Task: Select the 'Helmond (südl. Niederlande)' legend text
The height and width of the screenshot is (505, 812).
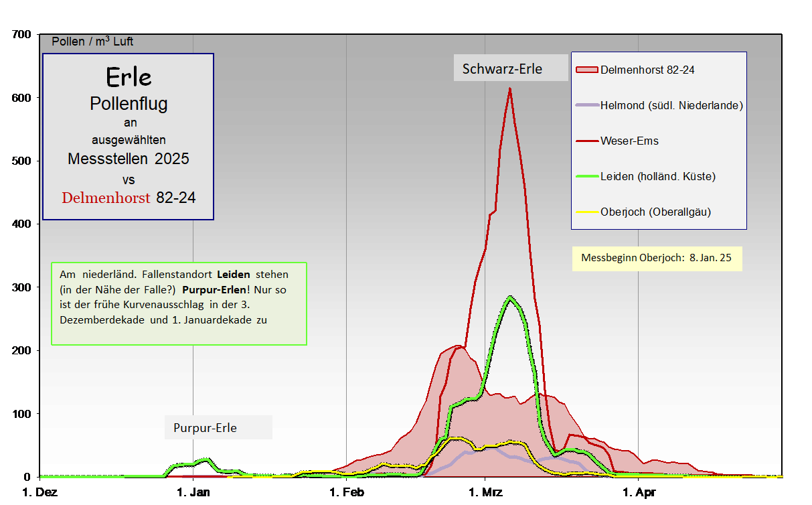Action: tap(671, 105)
